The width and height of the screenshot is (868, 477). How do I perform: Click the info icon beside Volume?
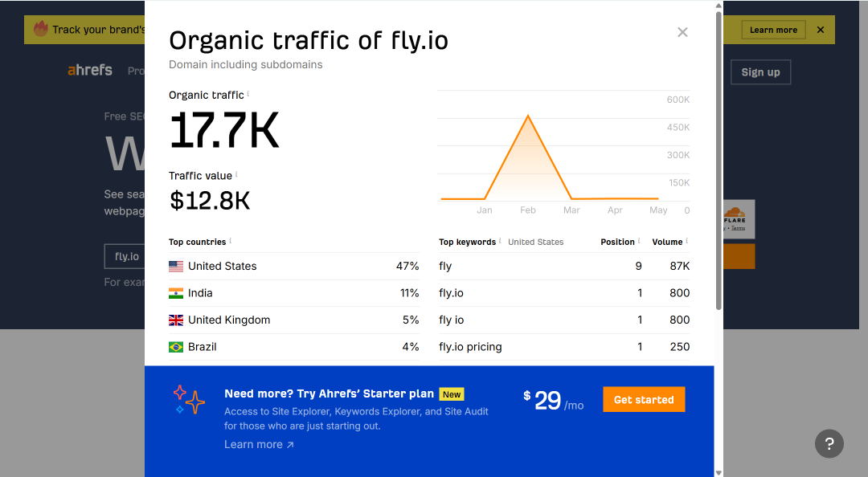pos(687,241)
